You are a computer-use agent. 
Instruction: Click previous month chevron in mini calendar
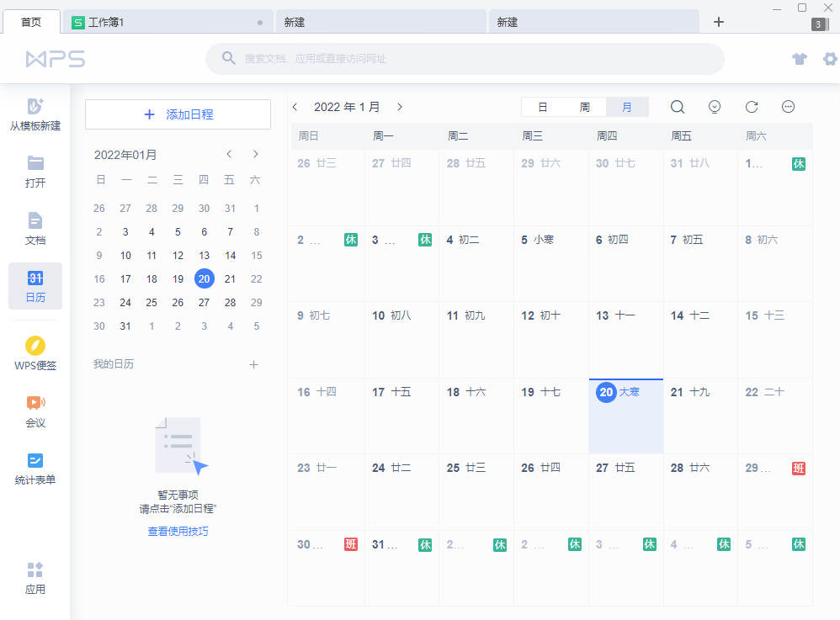tap(229, 154)
